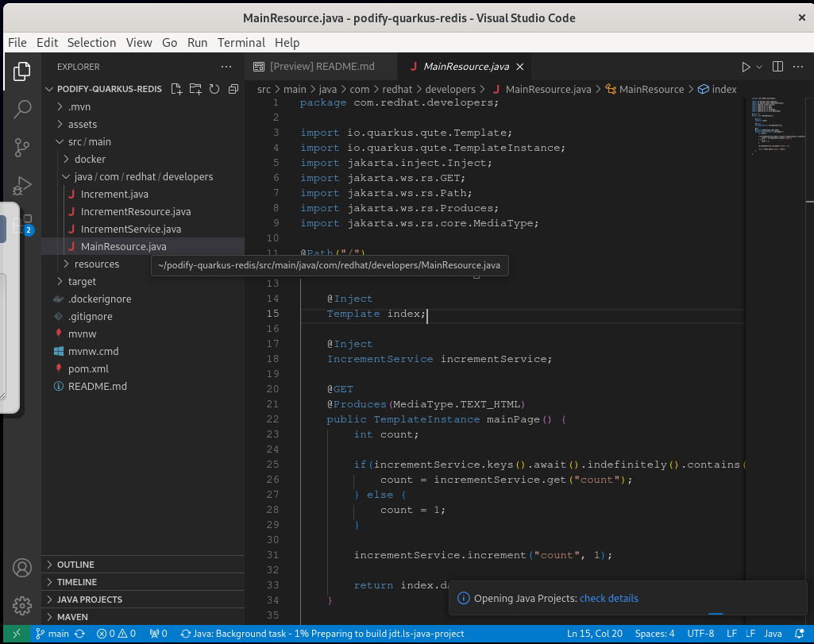Image resolution: width=814 pixels, height=644 pixels.
Task: Collapse all folders in Explorer
Action: [233, 89]
